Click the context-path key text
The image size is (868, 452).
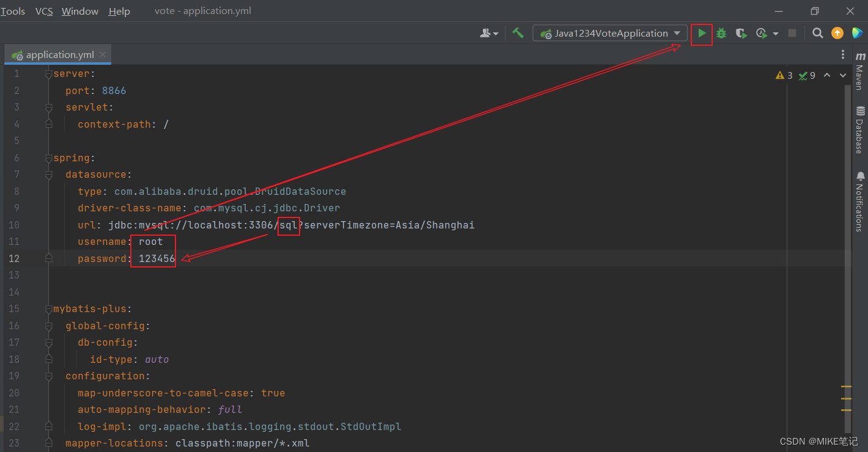(x=114, y=124)
